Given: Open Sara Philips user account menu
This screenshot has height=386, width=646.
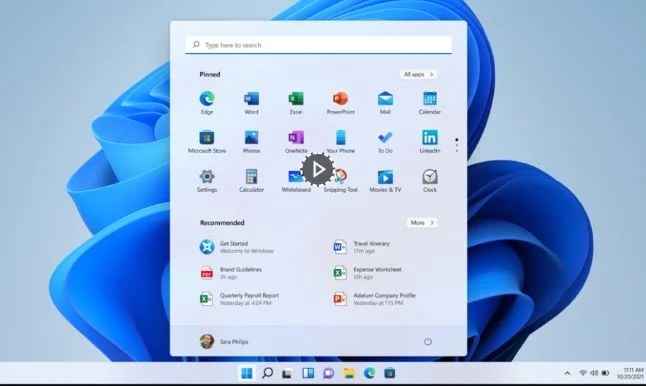Looking at the screenshot, I should click(x=224, y=342).
